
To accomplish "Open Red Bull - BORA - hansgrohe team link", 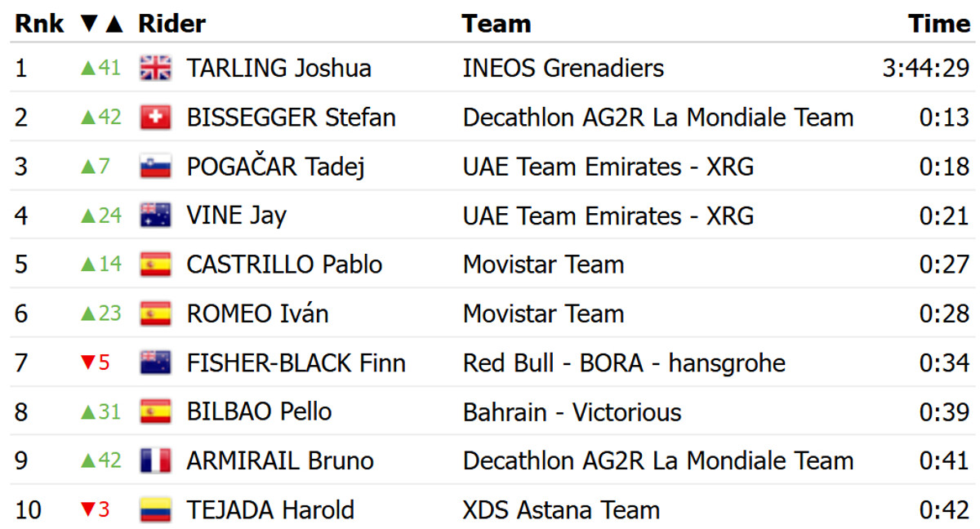I will click(624, 362).
